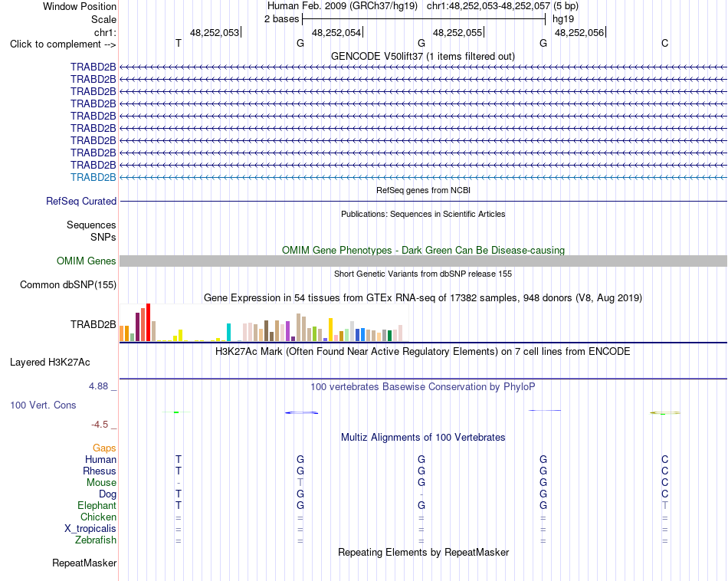This screenshot has height=581, width=728.
Task: Click position label 48,252,053
Action: [215, 32]
